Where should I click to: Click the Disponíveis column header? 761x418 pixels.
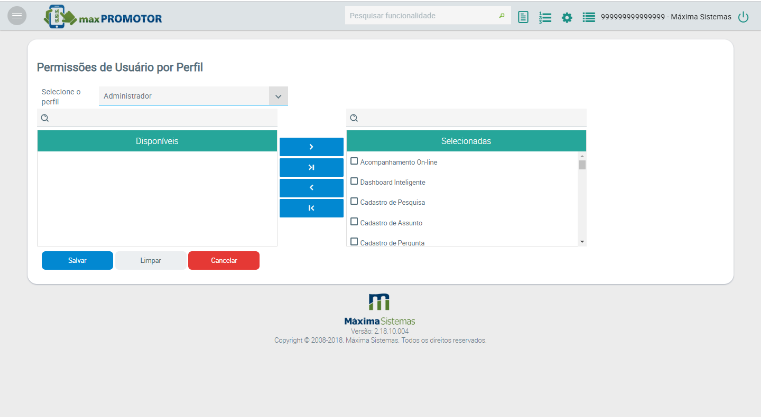pos(157,141)
